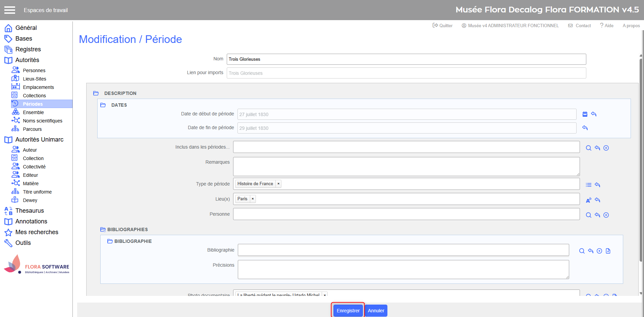Remove the Paris tag from Lieu(x)
Image resolution: width=644 pixels, height=317 pixels.
coord(253,199)
